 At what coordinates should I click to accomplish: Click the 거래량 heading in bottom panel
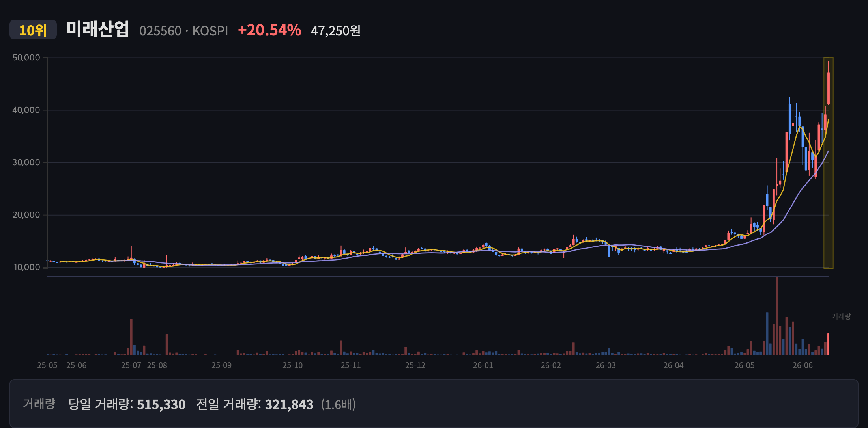(x=39, y=404)
